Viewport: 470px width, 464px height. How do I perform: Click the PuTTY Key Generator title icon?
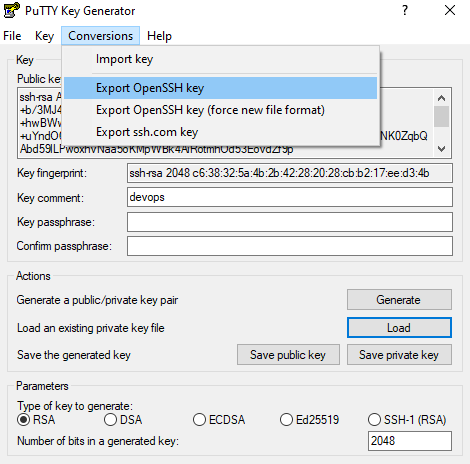[x=11, y=10]
